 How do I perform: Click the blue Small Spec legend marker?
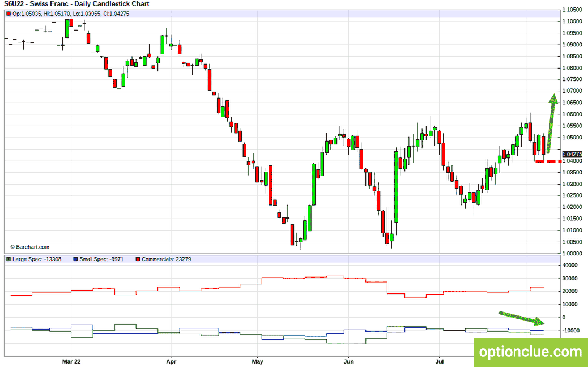tap(75, 259)
